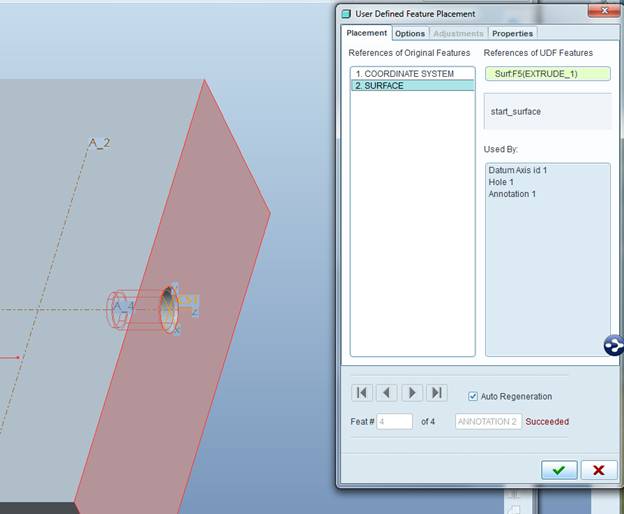
Task: Open the Properties tab
Action: coord(512,33)
